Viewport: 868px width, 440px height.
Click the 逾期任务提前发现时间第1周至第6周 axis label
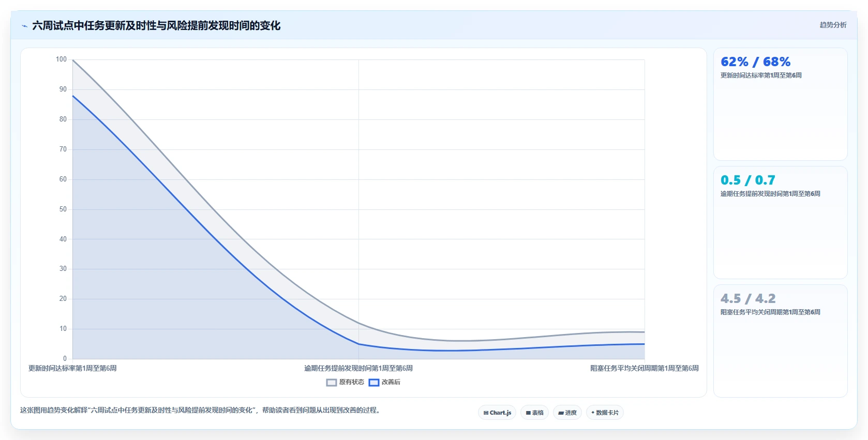click(x=358, y=368)
